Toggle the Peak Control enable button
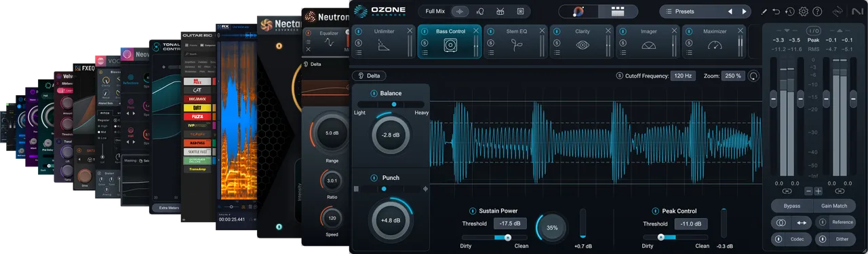868x254 pixels. tap(655, 211)
